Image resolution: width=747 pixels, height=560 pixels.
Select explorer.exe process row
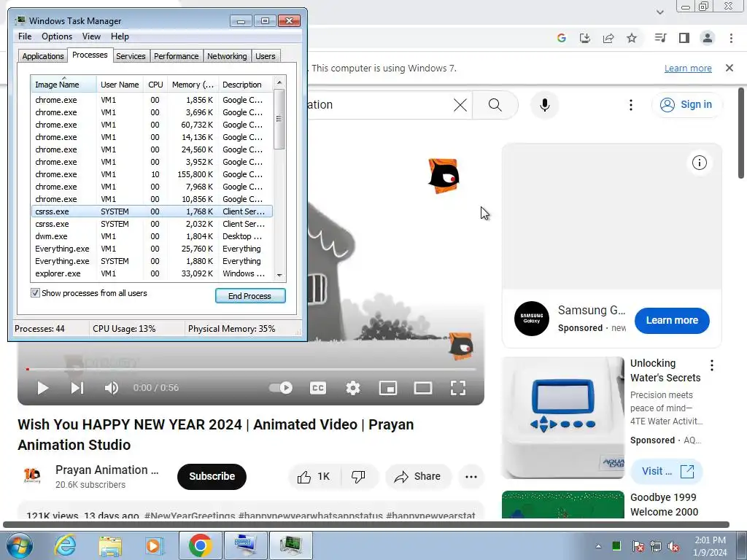pyautogui.click(x=152, y=273)
